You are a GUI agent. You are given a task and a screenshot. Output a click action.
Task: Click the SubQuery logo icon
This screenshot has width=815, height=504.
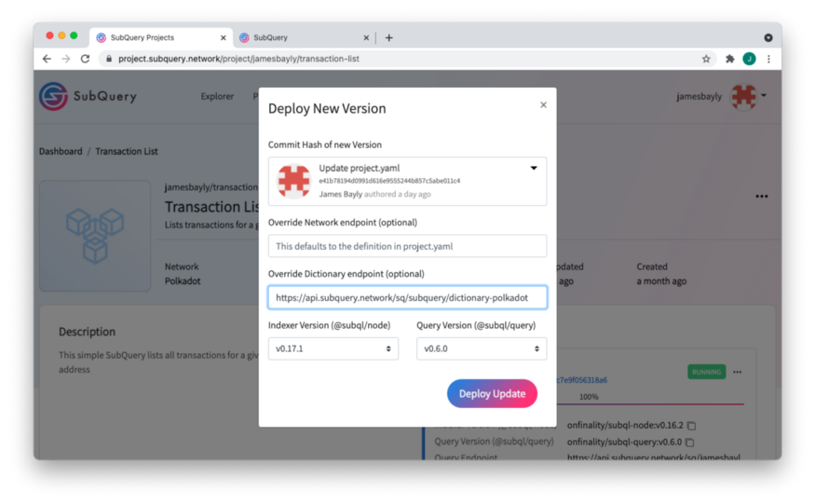point(53,96)
